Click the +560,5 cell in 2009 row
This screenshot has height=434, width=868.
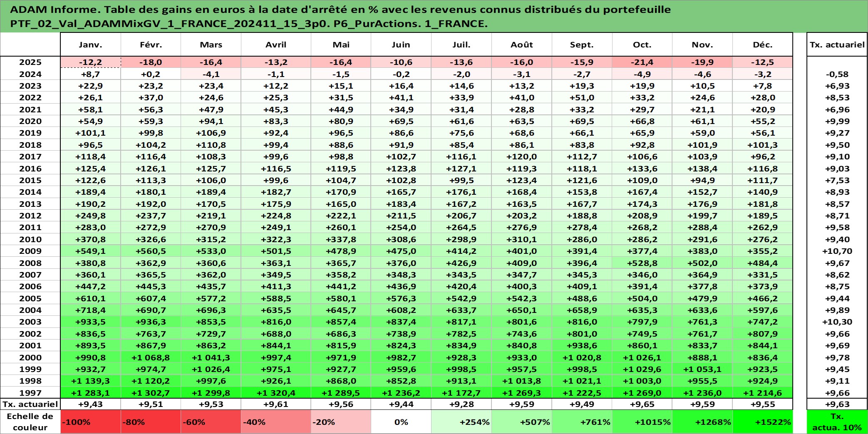(151, 251)
